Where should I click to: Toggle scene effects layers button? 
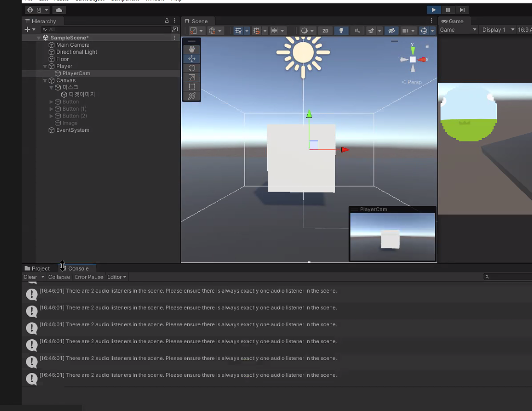[371, 30]
